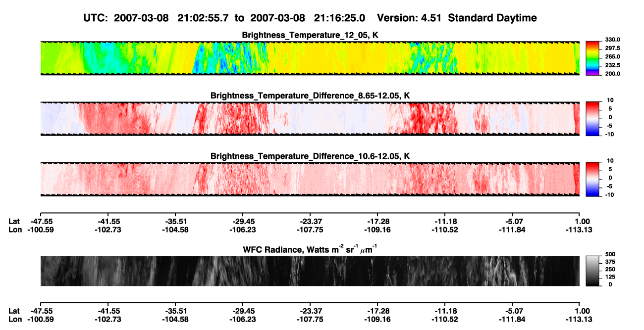Click the bottom axis latitude value -11.18
644x330 pixels.
(445, 311)
